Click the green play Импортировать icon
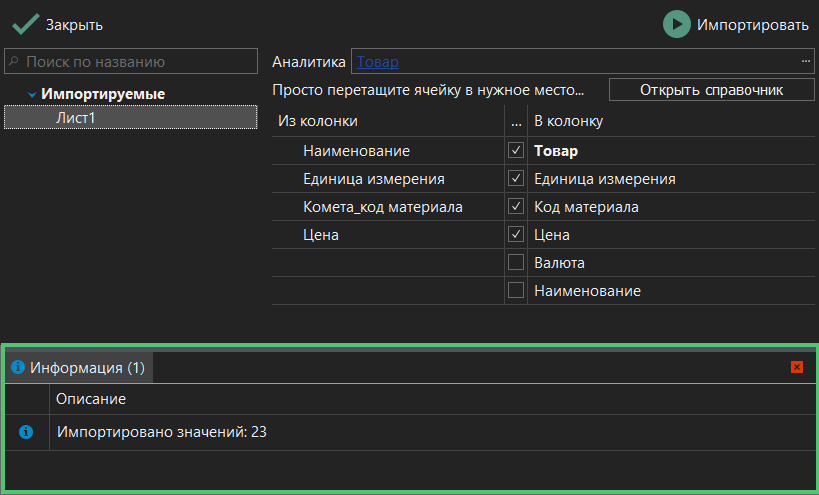This screenshot has height=495, width=819. (x=676, y=25)
